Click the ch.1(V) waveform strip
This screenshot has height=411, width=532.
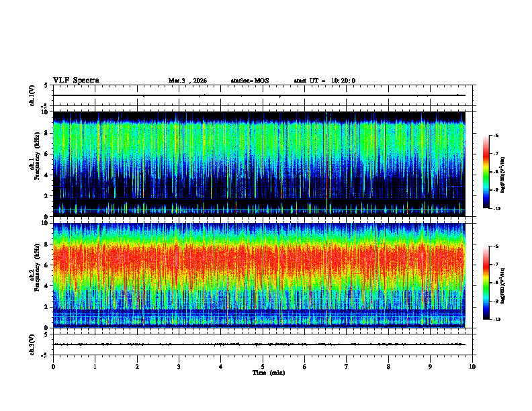tap(264, 95)
